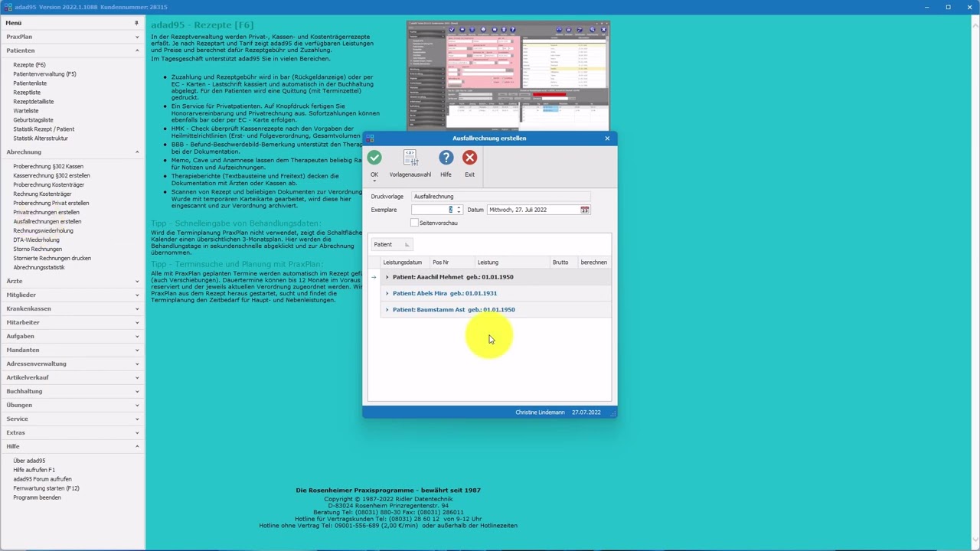This screenshot has width=980, height=551.
Task: Confirm with the green OK checkmark icon
Action: tap(374, 158)
